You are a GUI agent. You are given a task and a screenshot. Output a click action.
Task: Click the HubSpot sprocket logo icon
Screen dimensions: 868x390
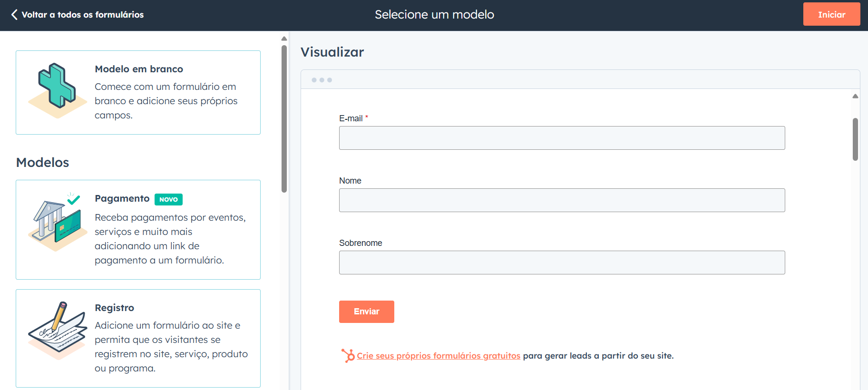click(x=348, y=355)
